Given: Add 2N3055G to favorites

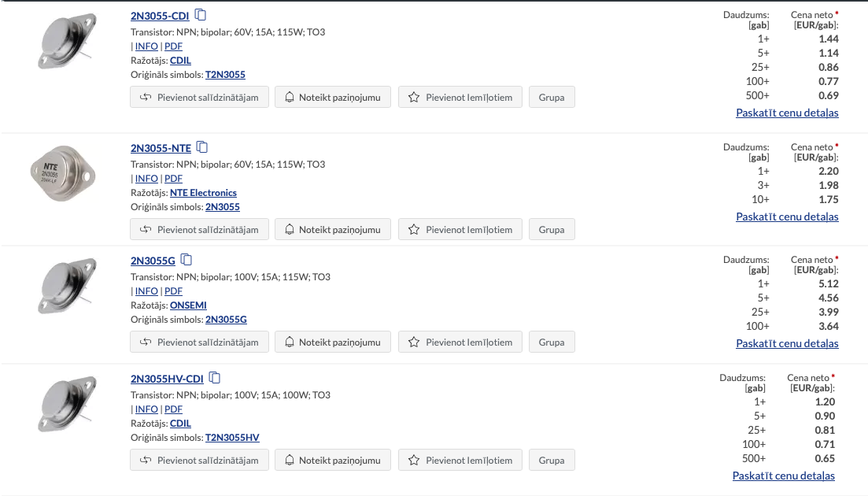Looking at the screenshot, I should point(461,342).
